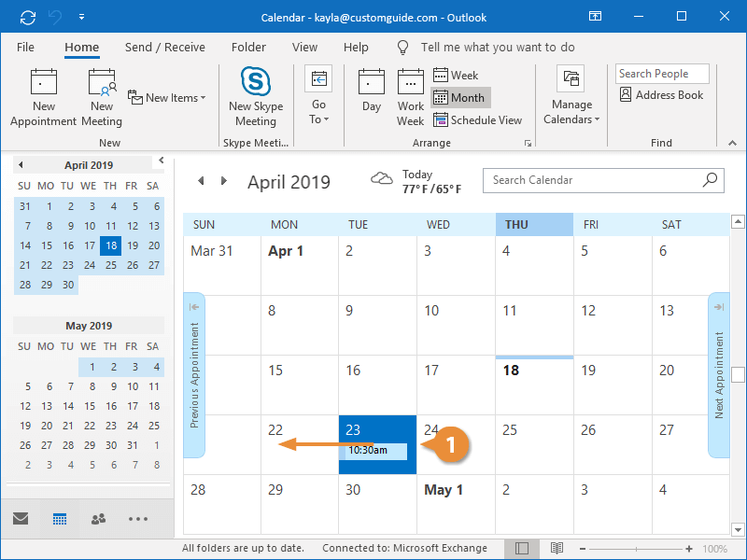Toggle the Month view button
Image resolution: width=747 pixels, height=560 pixels.
(460, 98)
